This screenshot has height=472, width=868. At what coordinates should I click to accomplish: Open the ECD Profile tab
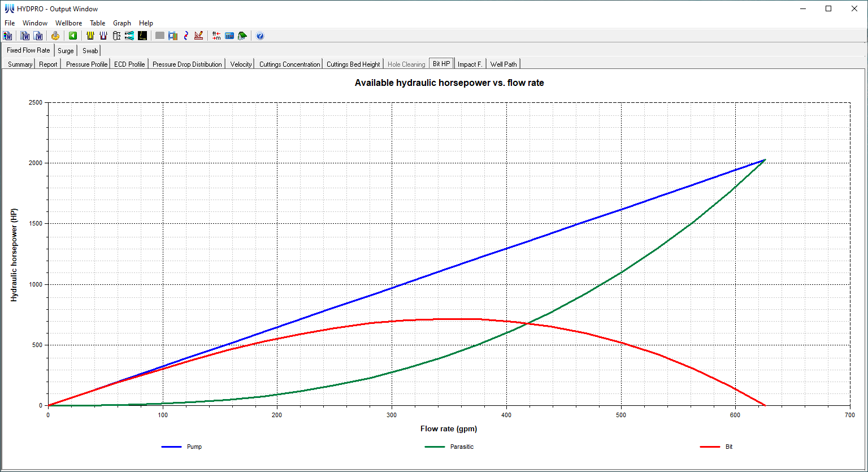tap(129, 64)
